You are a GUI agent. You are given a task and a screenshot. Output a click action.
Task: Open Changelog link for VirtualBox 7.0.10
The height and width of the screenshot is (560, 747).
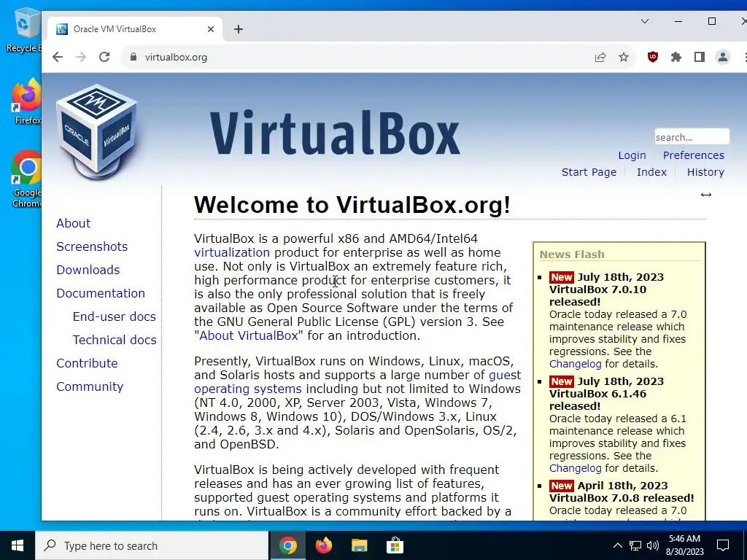(575, 364)
